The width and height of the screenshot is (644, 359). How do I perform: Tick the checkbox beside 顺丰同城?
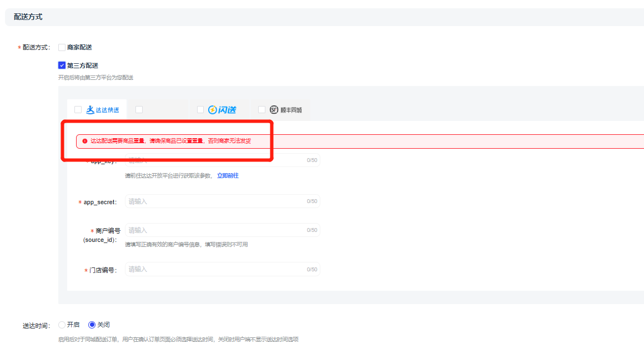point(261,110)
